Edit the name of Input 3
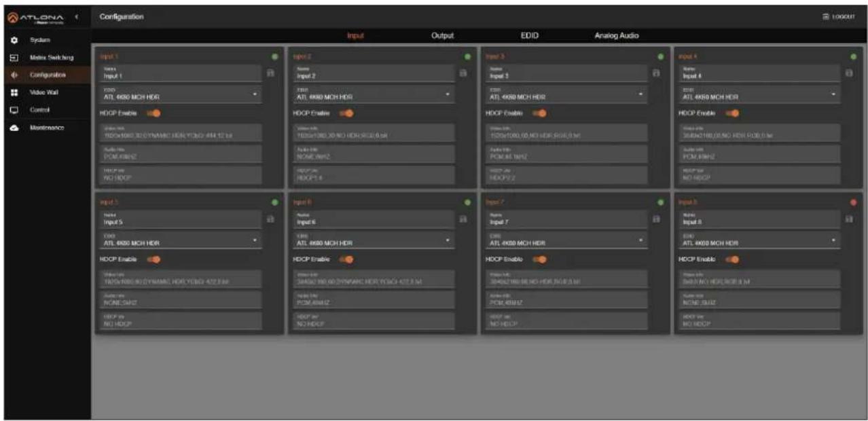 566,73
